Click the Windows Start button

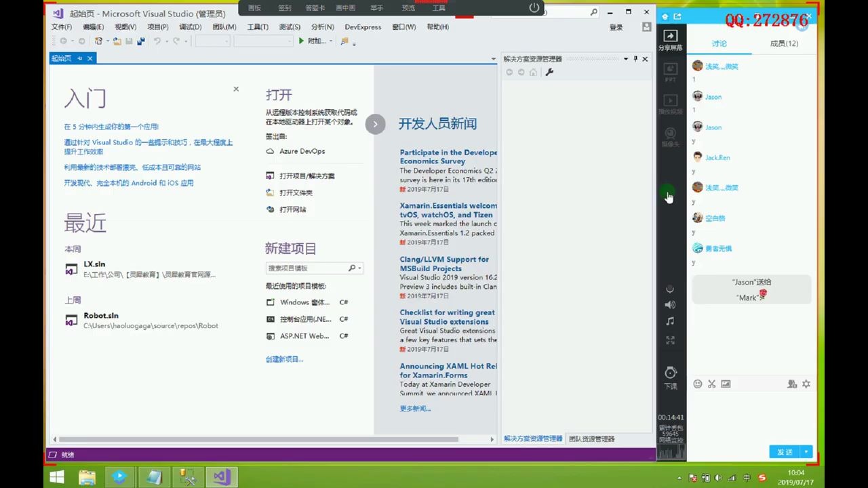click(57, 477)
